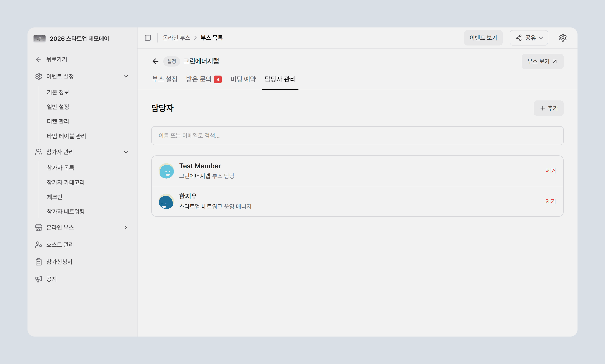Open the 공유 dropdown
Viewport: 605px width, 364px height.
click(x=529, y=38)
